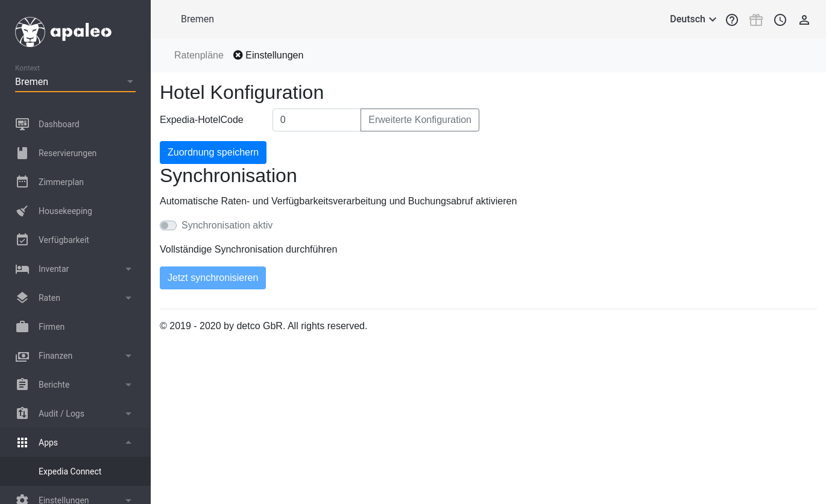The image size is (826, 504).
Task: Select the Einstellungen tab
Action: tap(274, 55)
